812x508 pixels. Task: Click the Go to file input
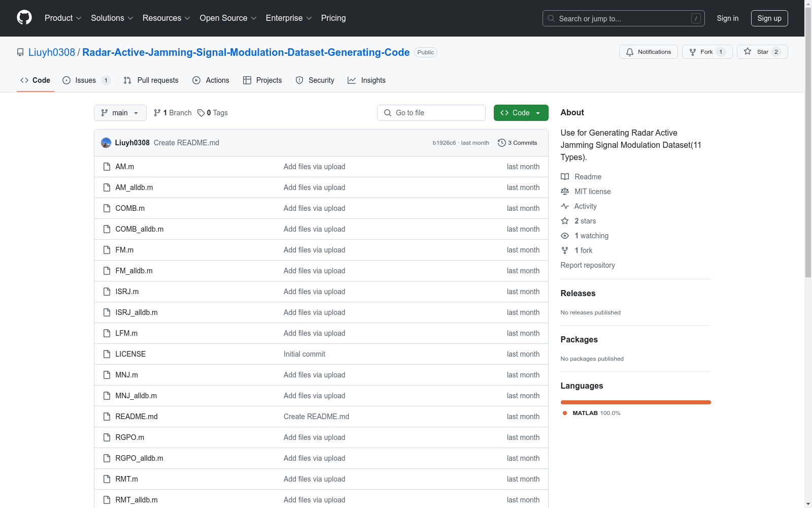431,113
